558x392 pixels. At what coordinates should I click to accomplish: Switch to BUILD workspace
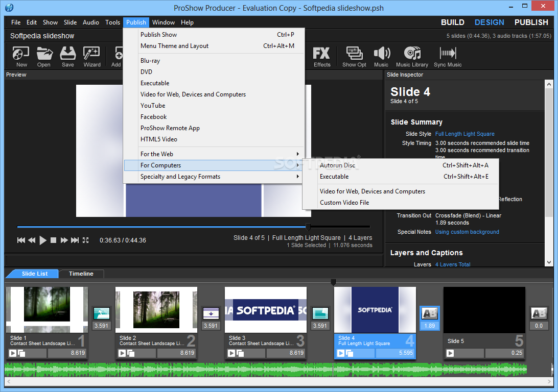point(452,22)
